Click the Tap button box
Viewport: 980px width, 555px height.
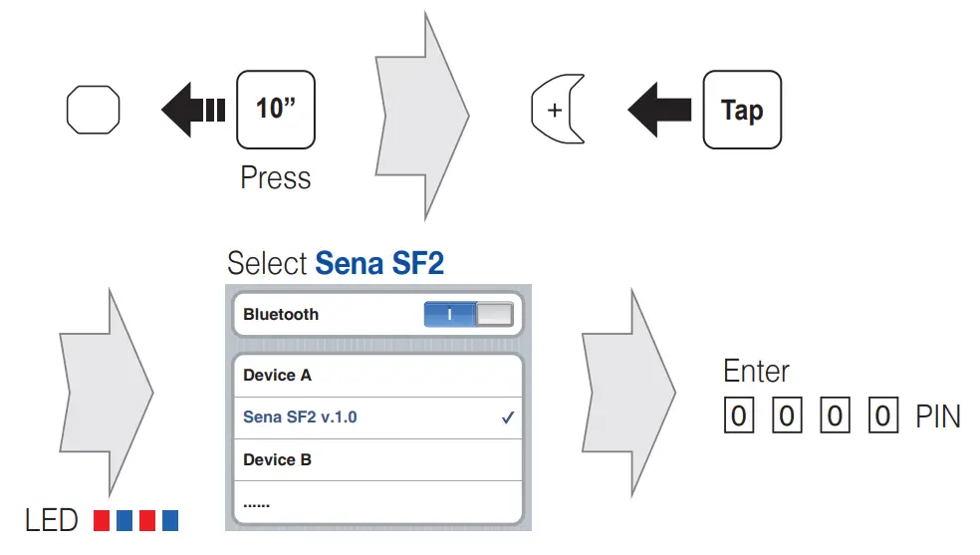[742, 110]
